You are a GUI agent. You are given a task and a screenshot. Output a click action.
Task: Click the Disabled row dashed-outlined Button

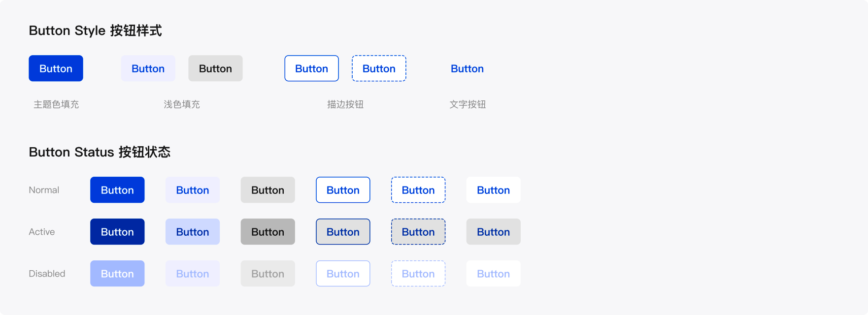tap(418, 274)
